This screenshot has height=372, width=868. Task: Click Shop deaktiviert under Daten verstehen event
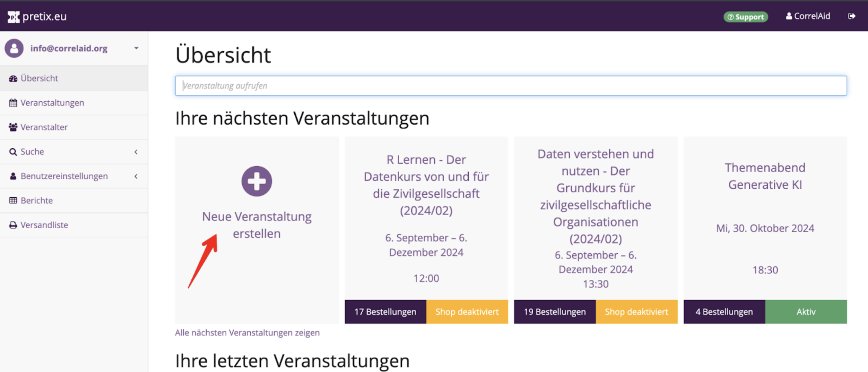pos(636,312)
